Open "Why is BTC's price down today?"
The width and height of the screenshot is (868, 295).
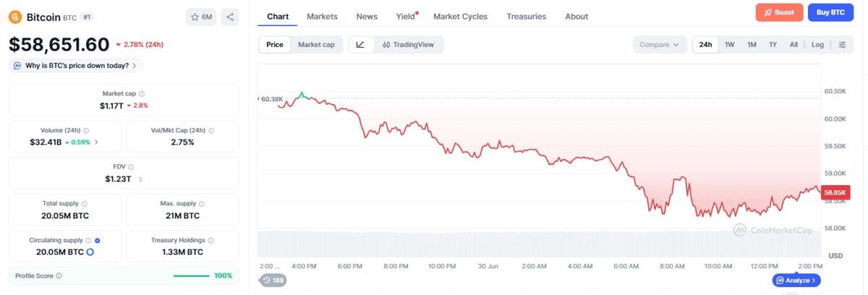click(x=75, y=65)
